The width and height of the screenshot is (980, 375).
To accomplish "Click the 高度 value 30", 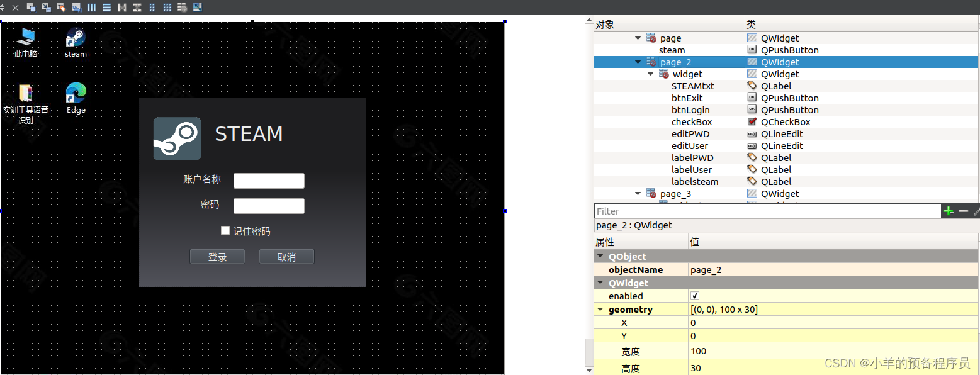I will coord(833,367).
